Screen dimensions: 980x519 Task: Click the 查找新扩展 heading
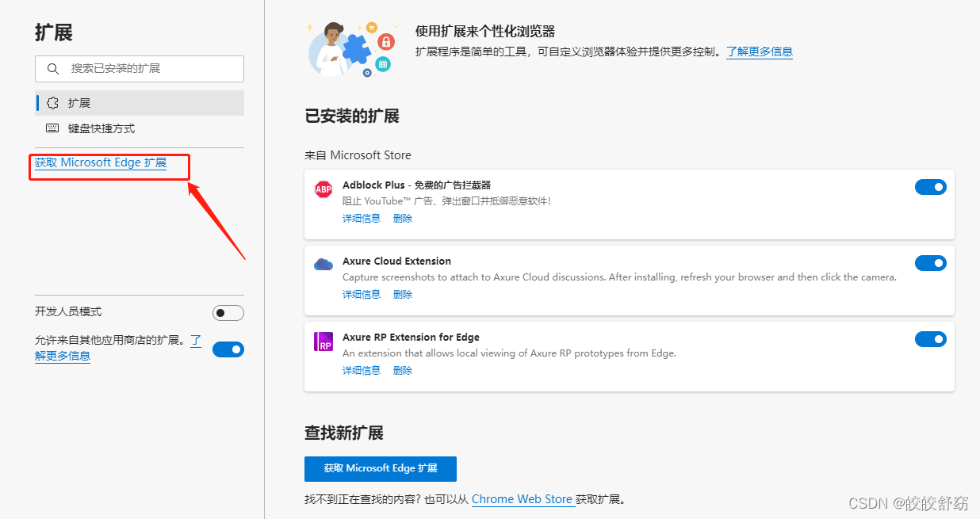point(344,433)
